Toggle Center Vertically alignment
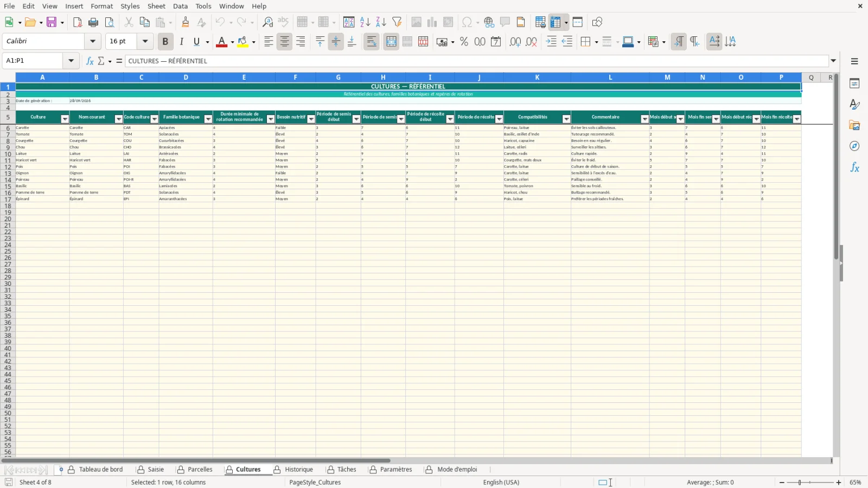The image size is (868, 488). click(x=336, y=42)
